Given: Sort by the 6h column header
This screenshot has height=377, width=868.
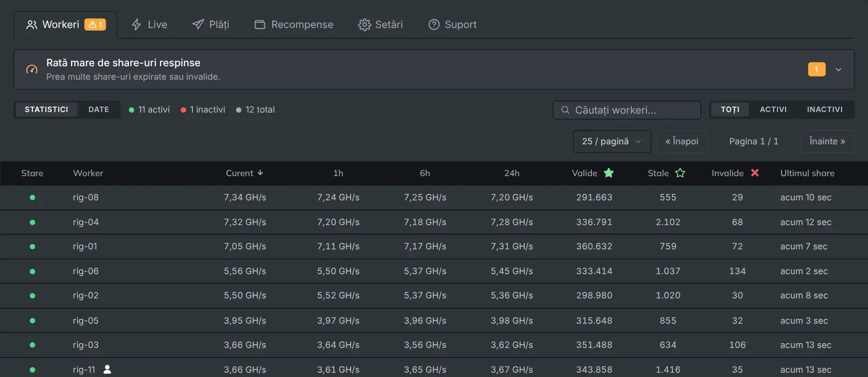Looking at the screenshot, I should point(425,173).
